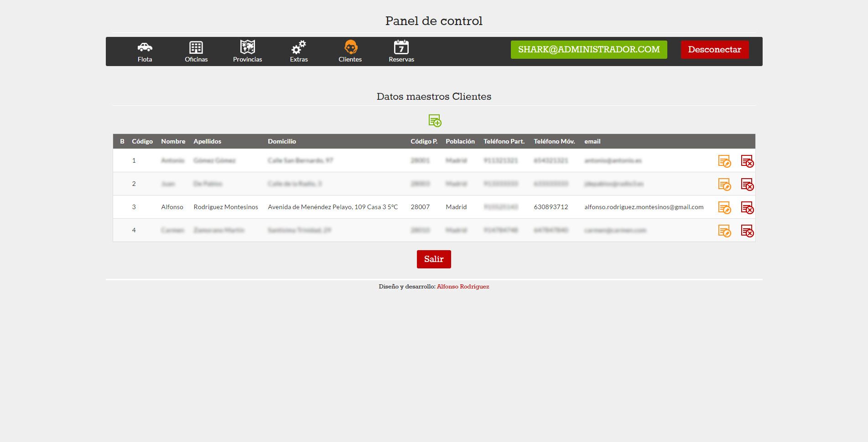Delete the client with code 2
This screenshot has width=868, height=442.
(x=747, y=184)
